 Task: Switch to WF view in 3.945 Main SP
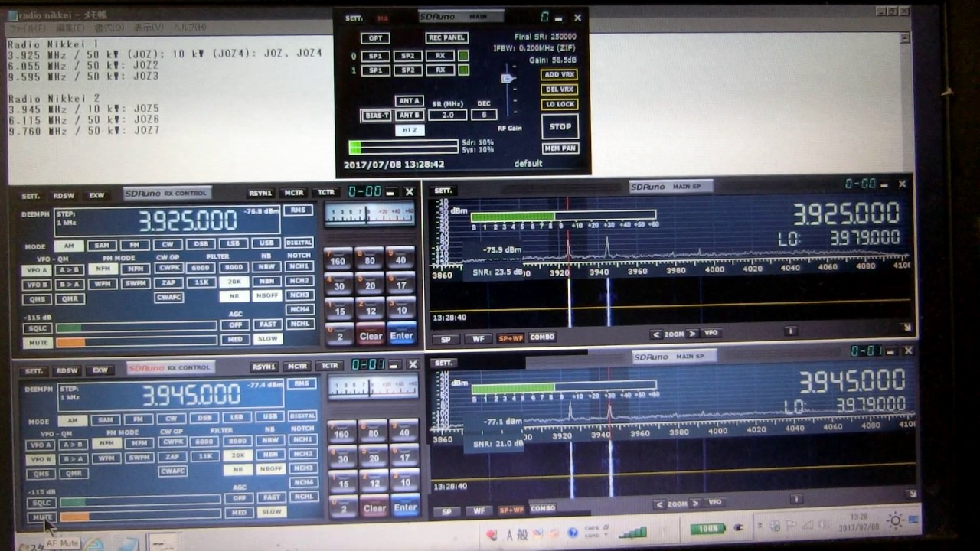[479, 510]
